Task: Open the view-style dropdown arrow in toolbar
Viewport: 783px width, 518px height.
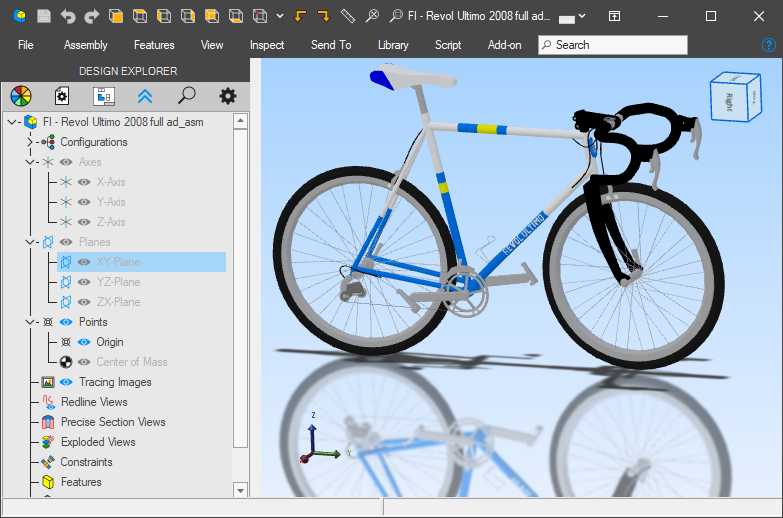Action: [279, 16]
